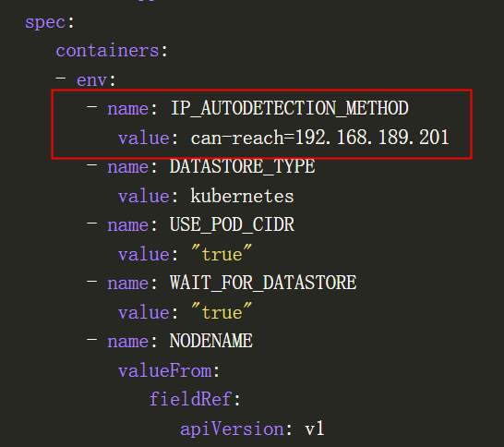
Task: Click the 'valueFrom' key
Action: point(165,370)
